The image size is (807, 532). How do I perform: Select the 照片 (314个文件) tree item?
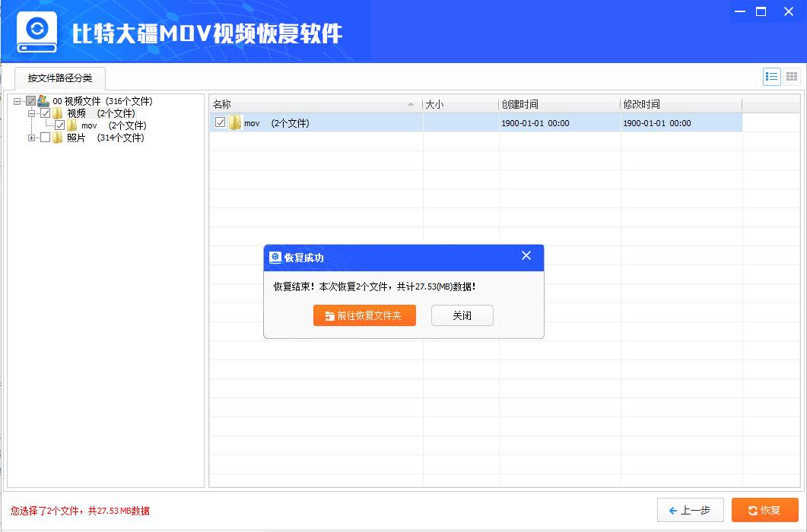[106, 138]
